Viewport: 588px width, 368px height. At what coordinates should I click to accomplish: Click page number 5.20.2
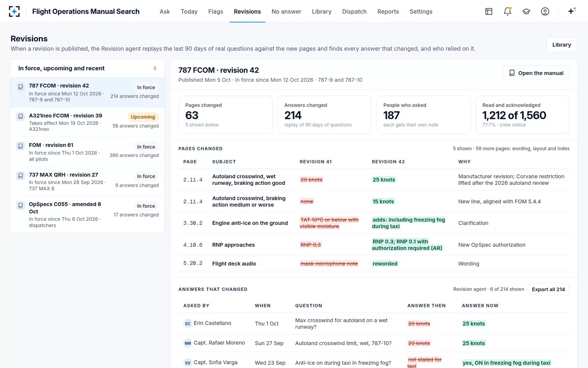(193, 263)
